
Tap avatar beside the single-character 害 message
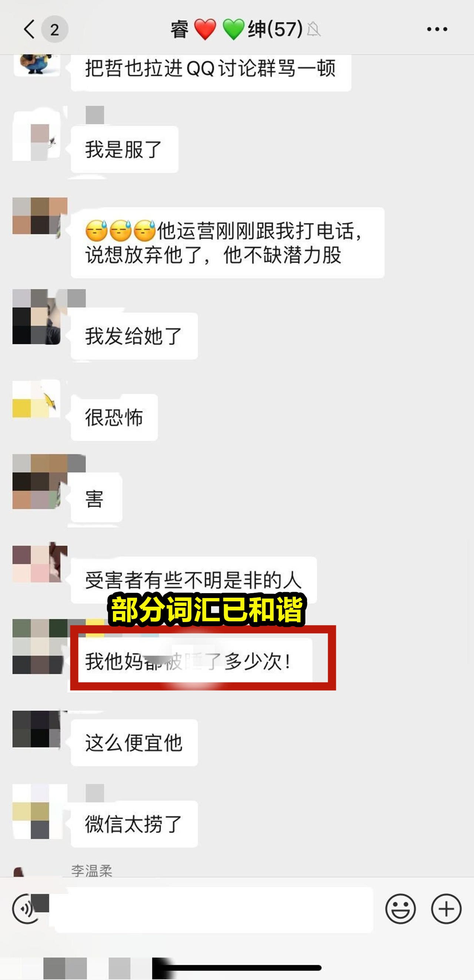pos(37,481)
